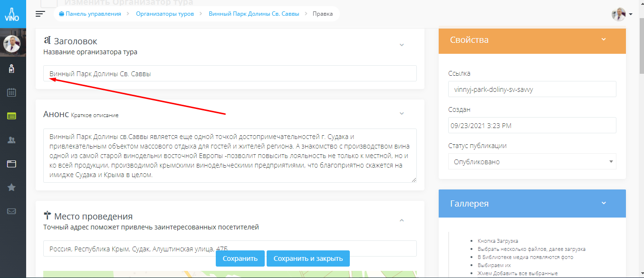Click 'В Библиотеке медиа появляются фото' text

525,257
